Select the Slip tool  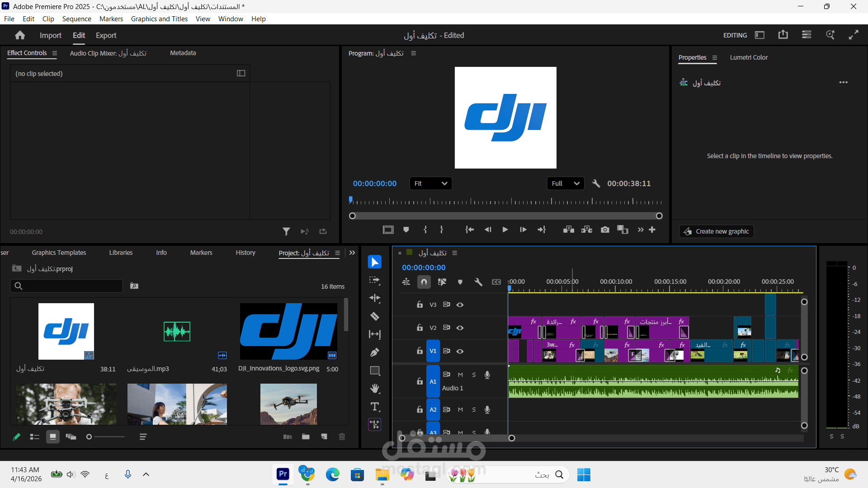(375, 334)
